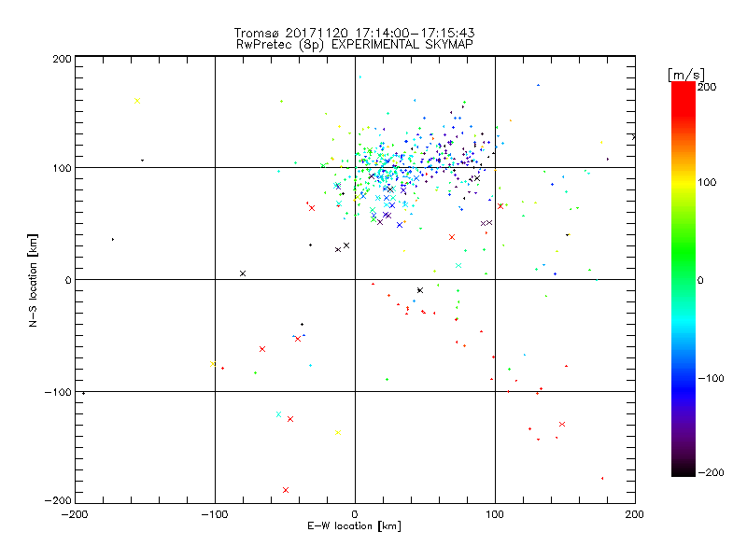Click the -200 tick label on the N-S axis

coord(58,500)
